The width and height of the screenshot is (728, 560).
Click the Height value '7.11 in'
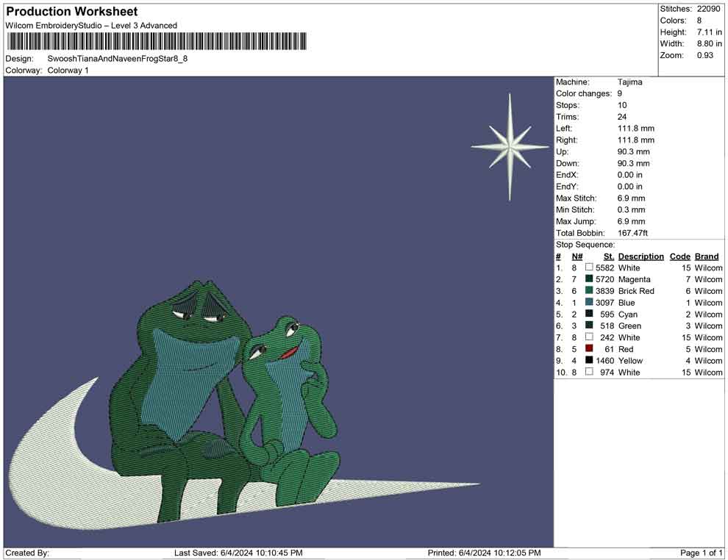tap(710, 32)
